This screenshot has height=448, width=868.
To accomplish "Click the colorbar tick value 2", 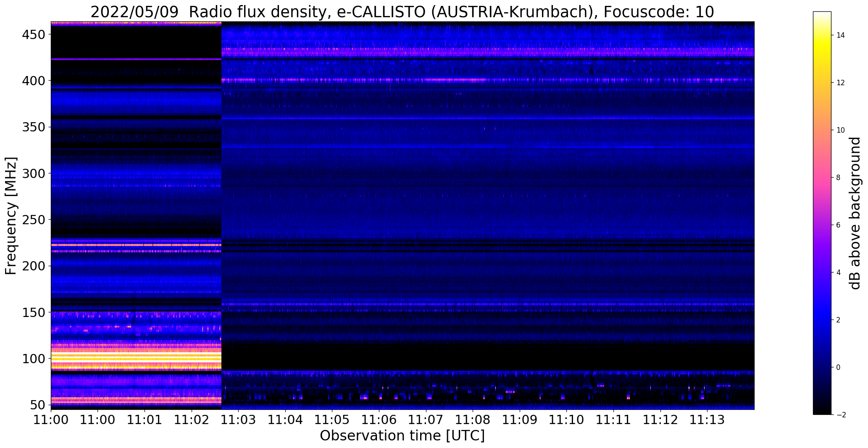I will [x=839, y=320].
